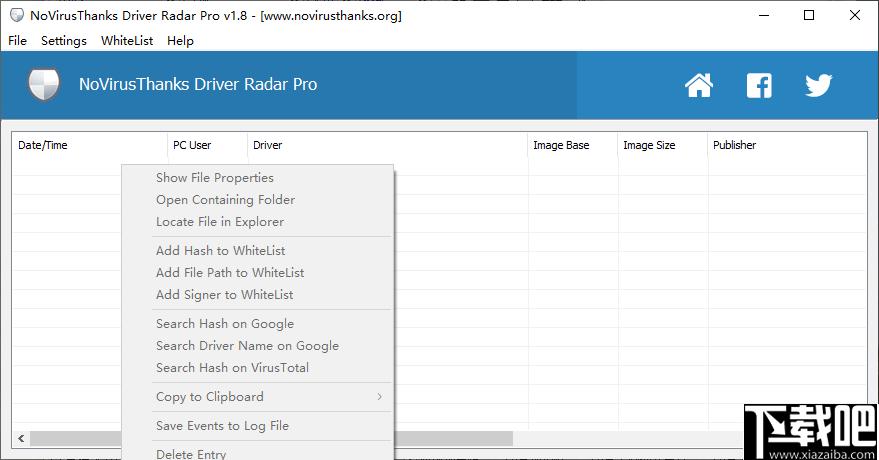The image size is (879, 460).
Task: Choose Save Events to Log File
Action: [x=258, y=426]
